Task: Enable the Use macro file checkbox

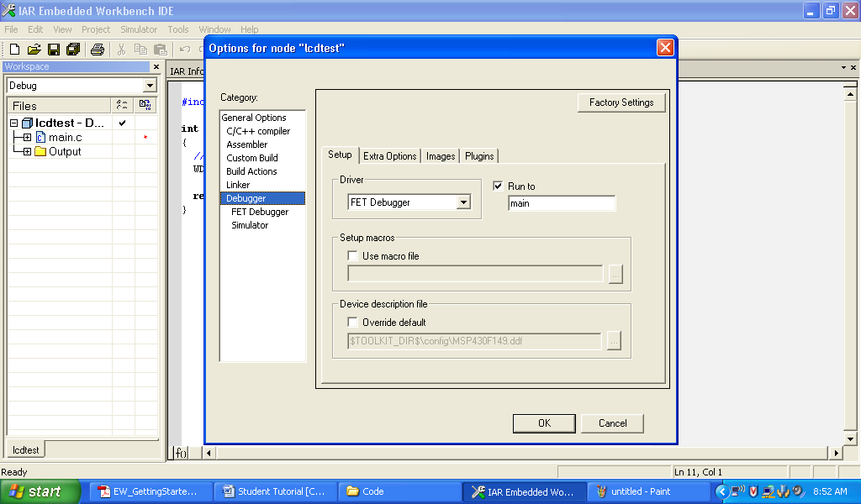Action: [x=352, y=255]
